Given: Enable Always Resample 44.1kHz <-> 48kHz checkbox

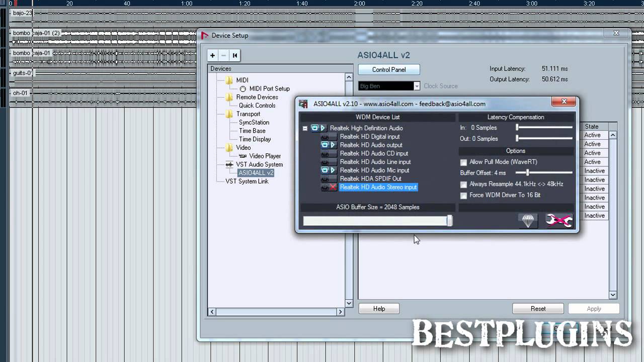Looking at the screenshot, I should 463,185.
